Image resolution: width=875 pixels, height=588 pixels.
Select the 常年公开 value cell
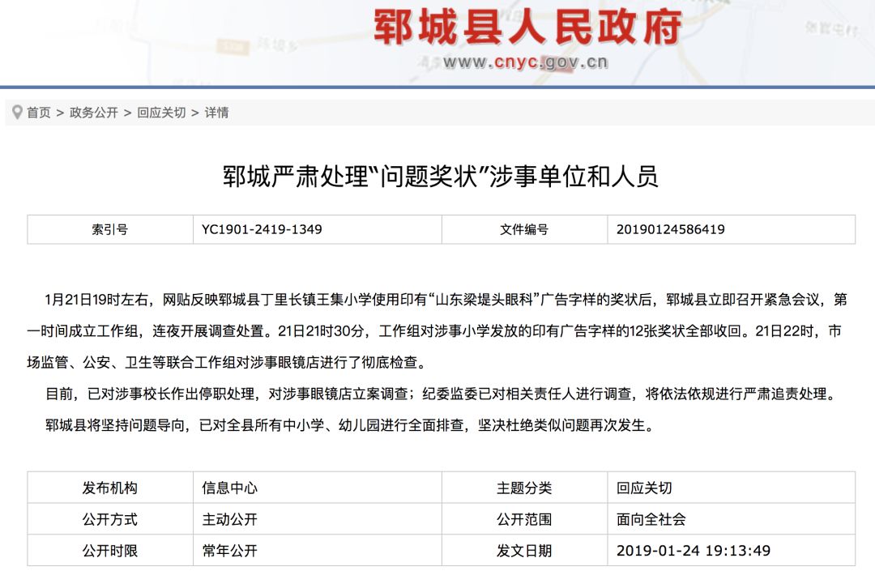318,551
